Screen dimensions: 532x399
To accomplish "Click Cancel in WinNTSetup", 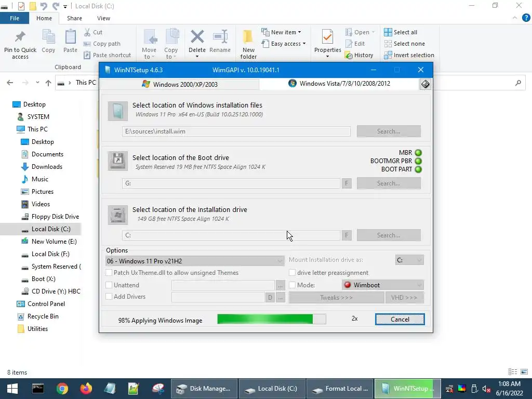I will pyautogui.click(x=400, y=320).
